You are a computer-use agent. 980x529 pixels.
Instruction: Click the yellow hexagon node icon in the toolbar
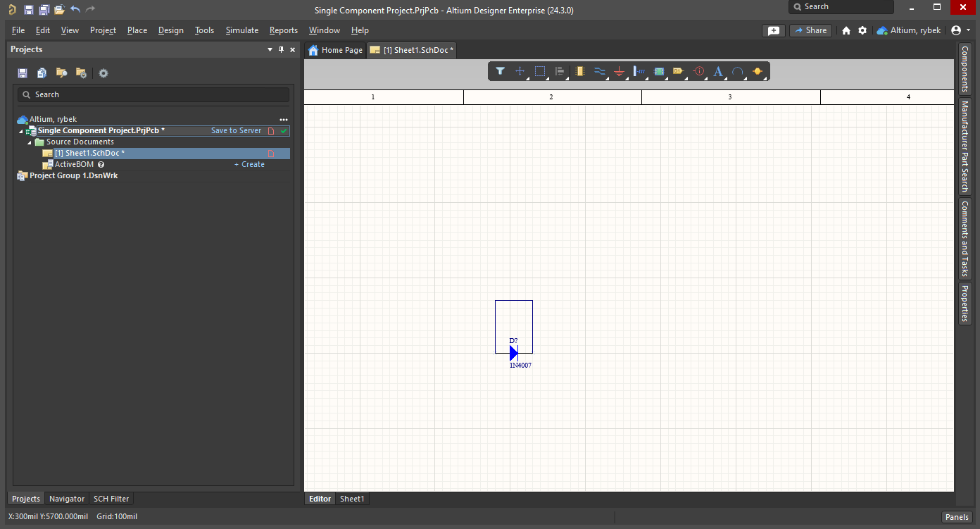pos(758,71)
